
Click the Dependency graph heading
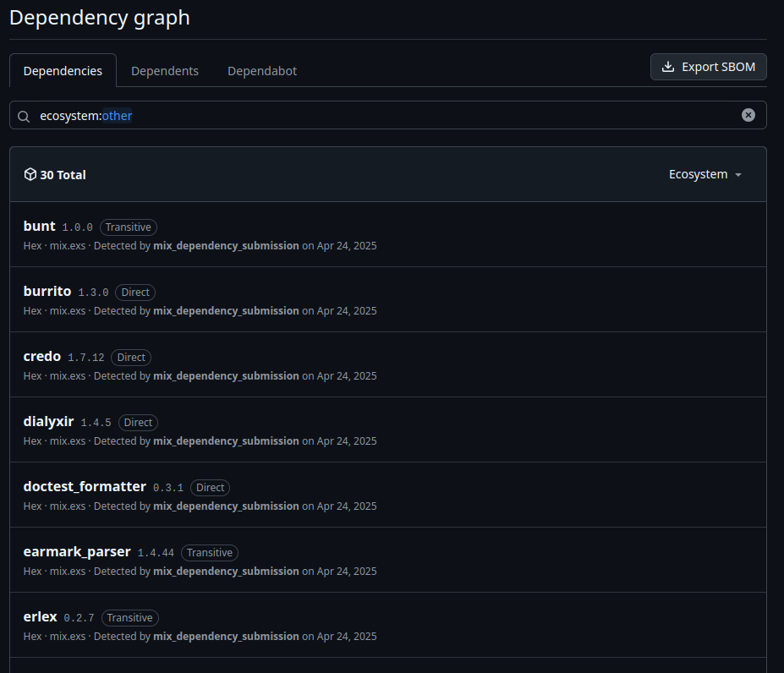coord(100,18)
